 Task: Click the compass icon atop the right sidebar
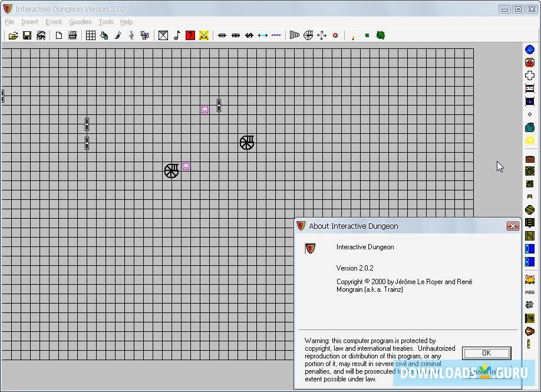point(529,50)
